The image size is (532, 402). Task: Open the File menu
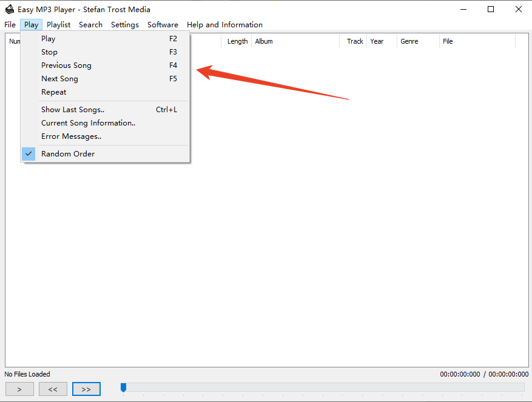pos(10,25)
